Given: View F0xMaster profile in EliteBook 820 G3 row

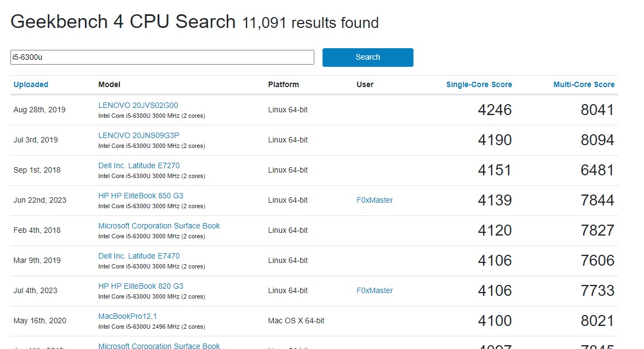Looking at the screenshot, I should [375, 290].
